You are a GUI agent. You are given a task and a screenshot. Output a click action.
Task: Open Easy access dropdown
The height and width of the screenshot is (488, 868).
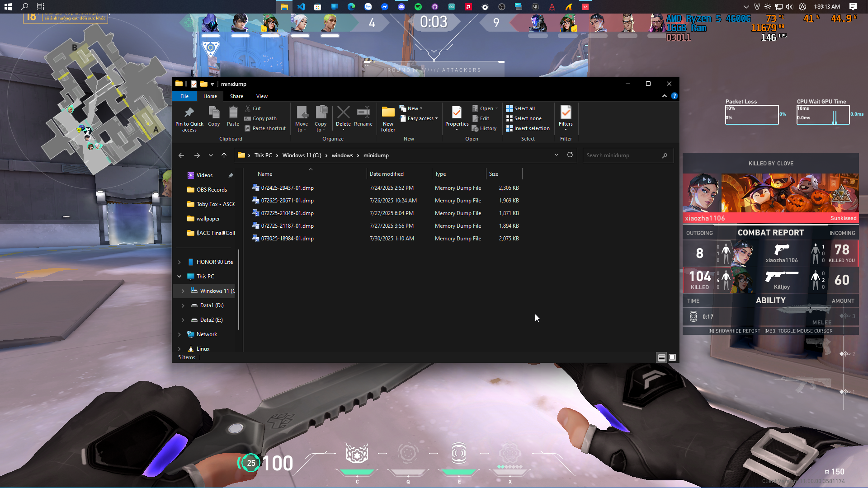(419, 118)
